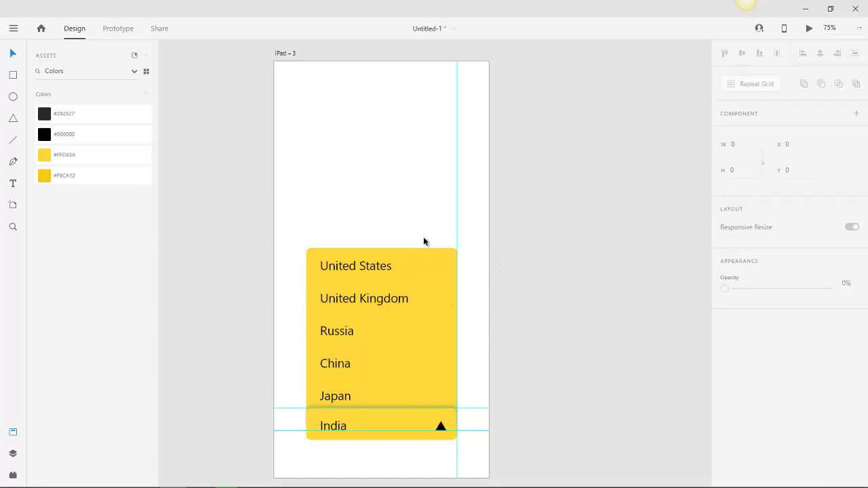Select the Line tool
The height and width of the screenshot is (488, 868).
point(13,140)
